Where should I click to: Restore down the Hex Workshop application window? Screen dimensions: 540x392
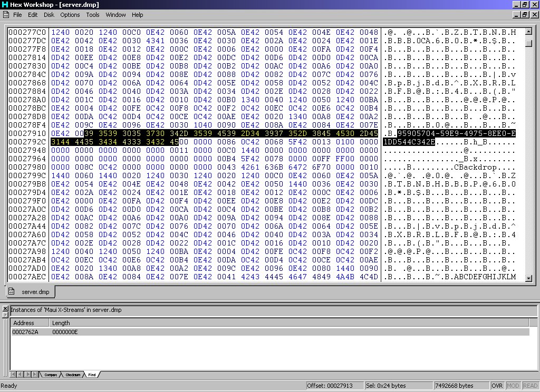[525, 4]
